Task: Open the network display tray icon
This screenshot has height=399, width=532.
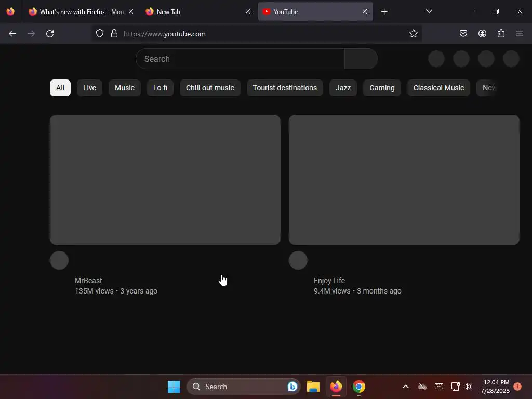Action: click(x=455, y=387)
